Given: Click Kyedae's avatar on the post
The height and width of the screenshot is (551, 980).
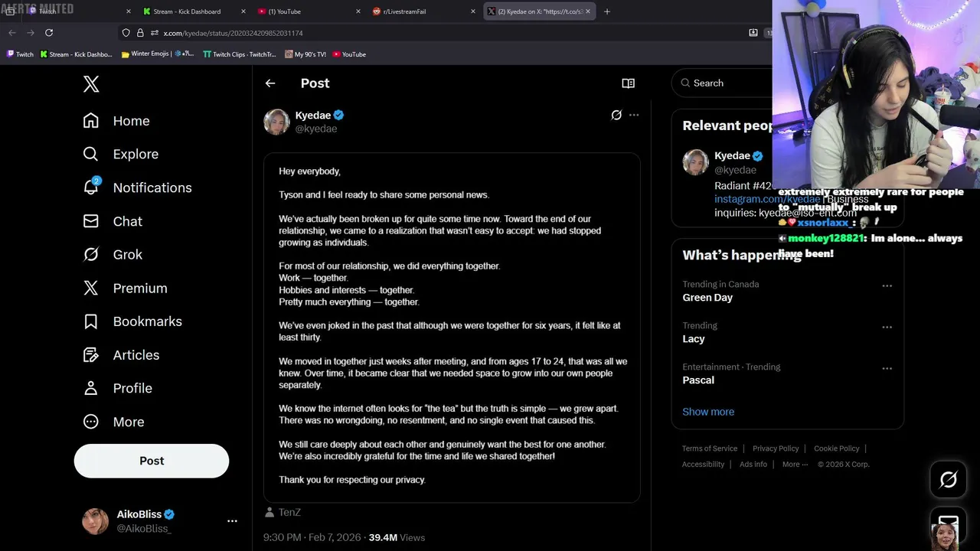Looking at the screenshot, I should (276, 122).
